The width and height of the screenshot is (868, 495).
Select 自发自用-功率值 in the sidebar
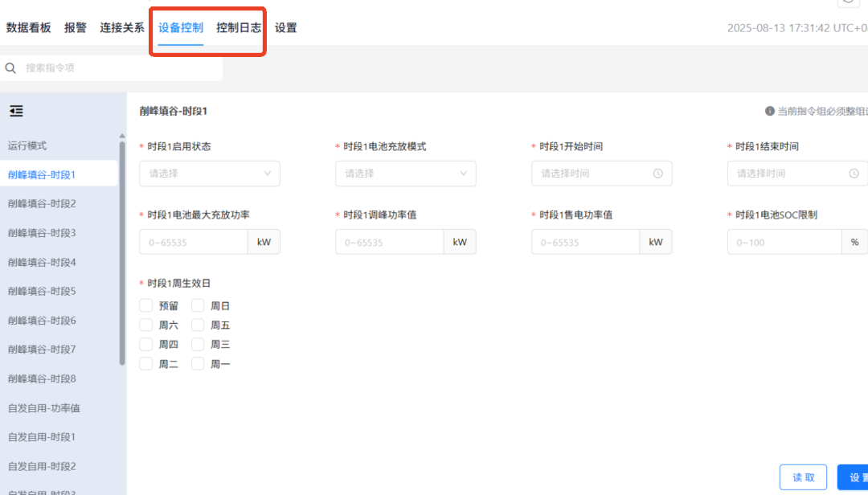point(44,408)
